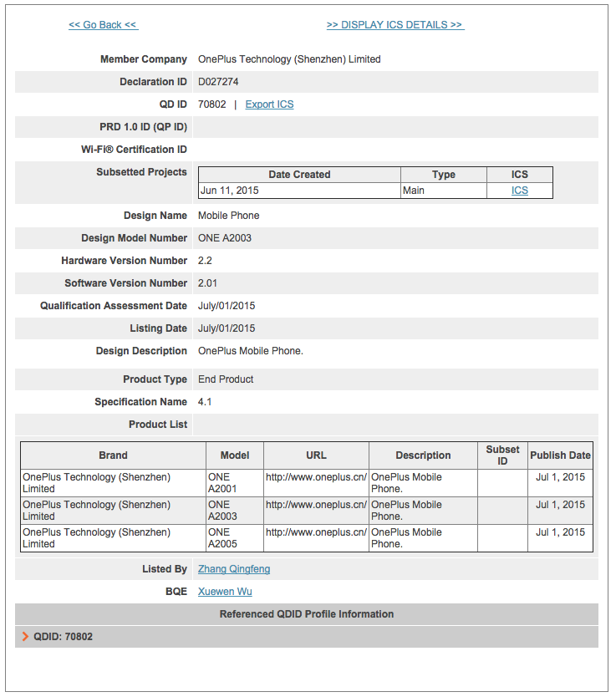Open DISPLAY ICS DETAILS link

click(x=395, y=25)
